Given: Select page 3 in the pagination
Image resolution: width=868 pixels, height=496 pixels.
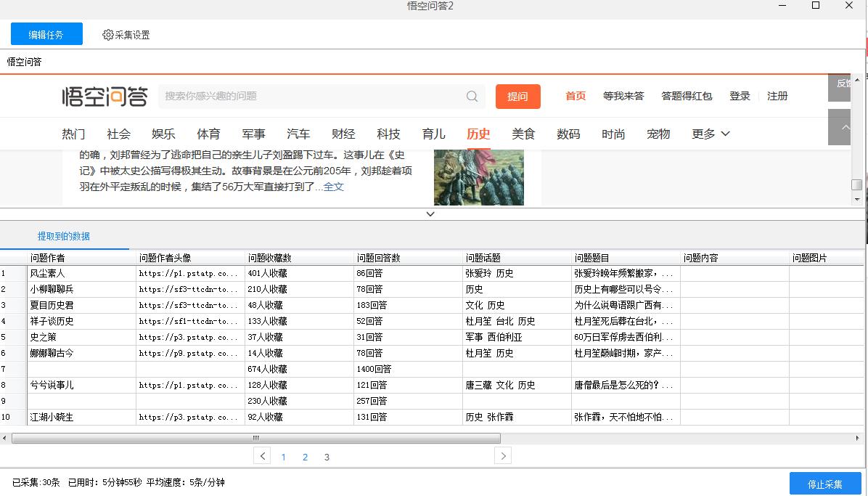Looking at the screenshot, I should point(327,456).
